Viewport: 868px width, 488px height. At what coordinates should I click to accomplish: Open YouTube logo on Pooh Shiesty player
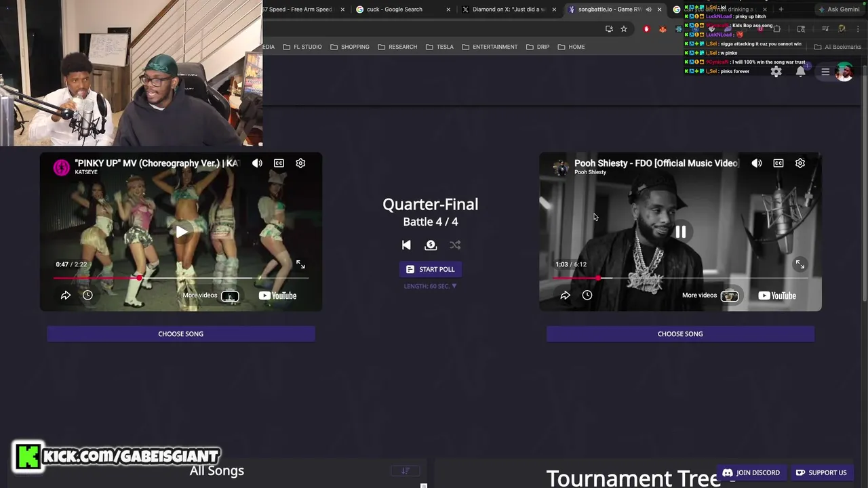point(777,296)
